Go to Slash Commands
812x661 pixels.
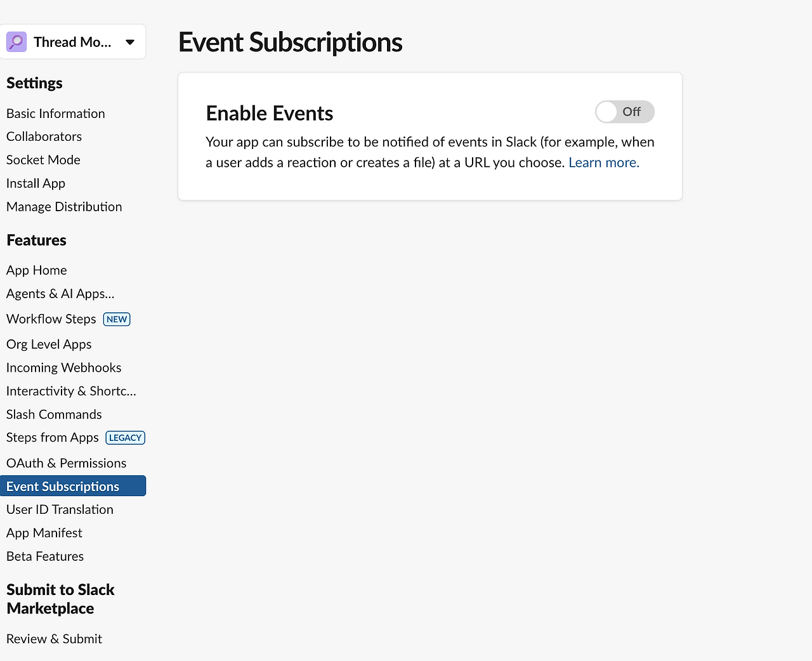click(x=54, y=414)
